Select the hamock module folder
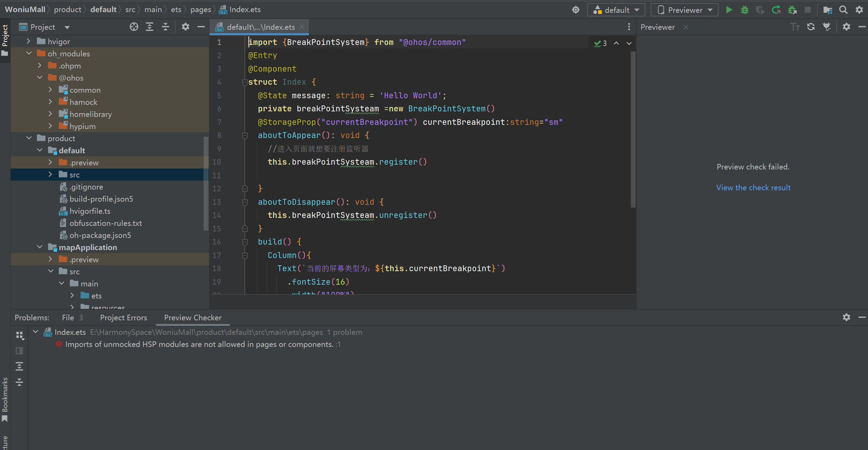Image resolution: width=868 pixels, height=450 pixels. pos(83,102)
